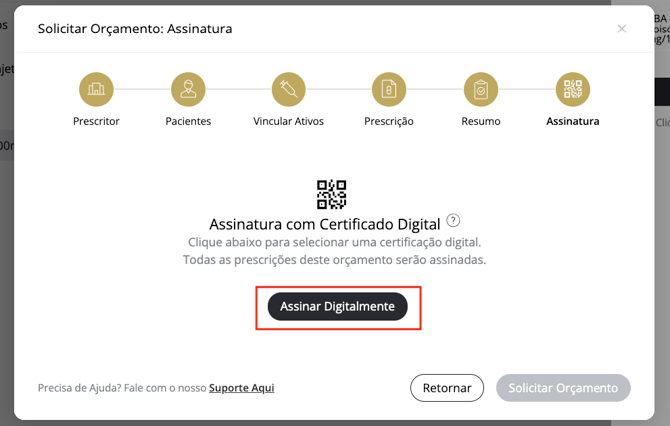Switch to Prescrição step label
Viewport: 670px width, 426px height.
tap(389, 121)
